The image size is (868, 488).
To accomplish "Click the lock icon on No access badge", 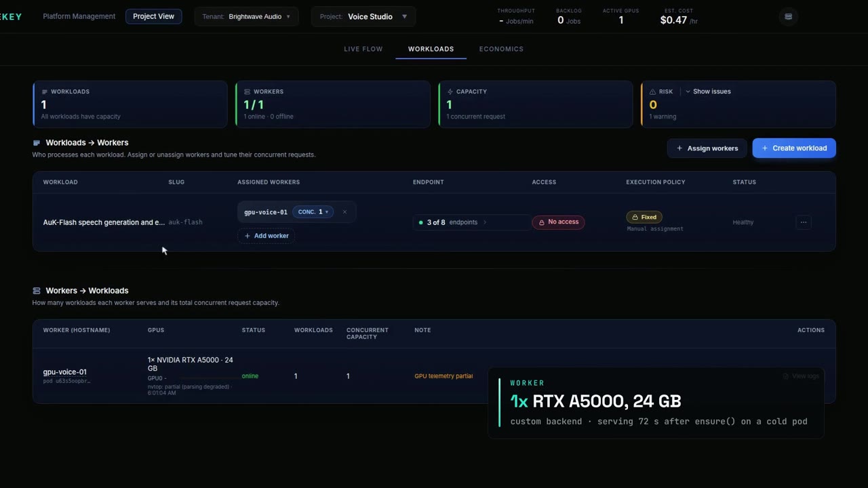I will pyautogui.click(x=541, y=222).
